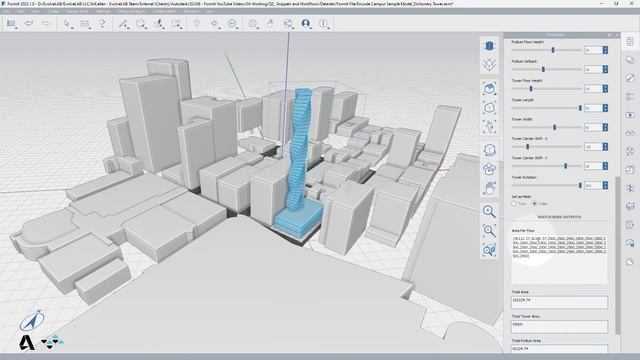Screen dimensions: 640x360
Task: Open the sun and shadows tool
Action: point(214,24)
